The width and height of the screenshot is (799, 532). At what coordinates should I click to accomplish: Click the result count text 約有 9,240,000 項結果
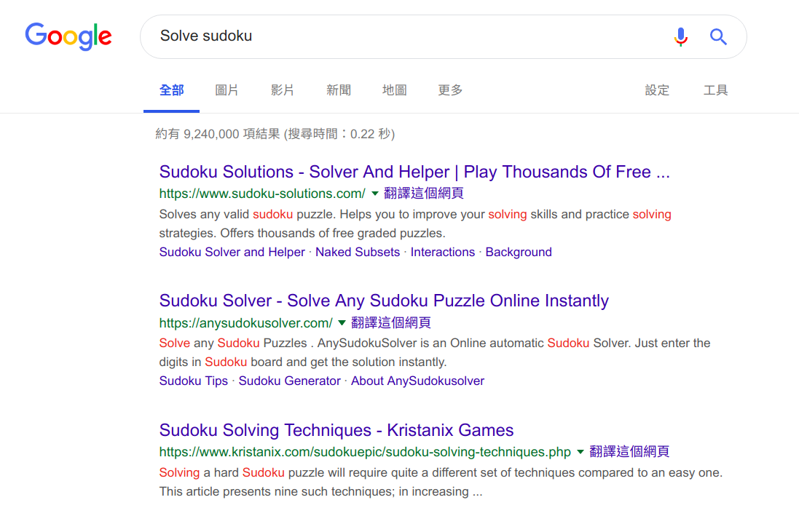[x=218, y=134]
